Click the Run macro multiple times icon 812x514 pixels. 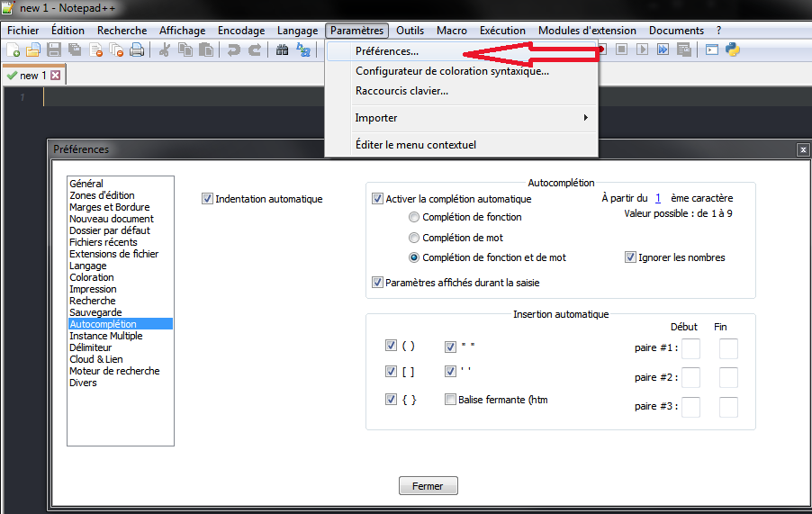[x=663, y=50]
